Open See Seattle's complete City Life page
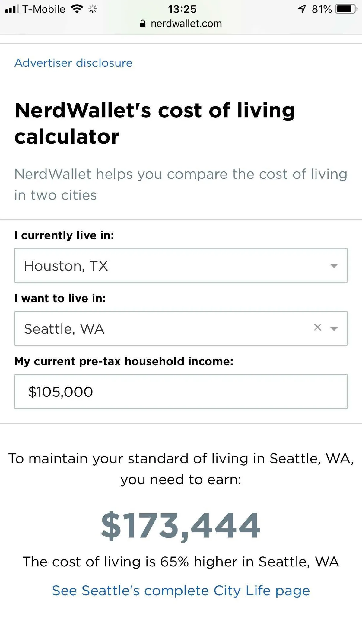Screen dimensions: 362x644 (x=181, y=591)
